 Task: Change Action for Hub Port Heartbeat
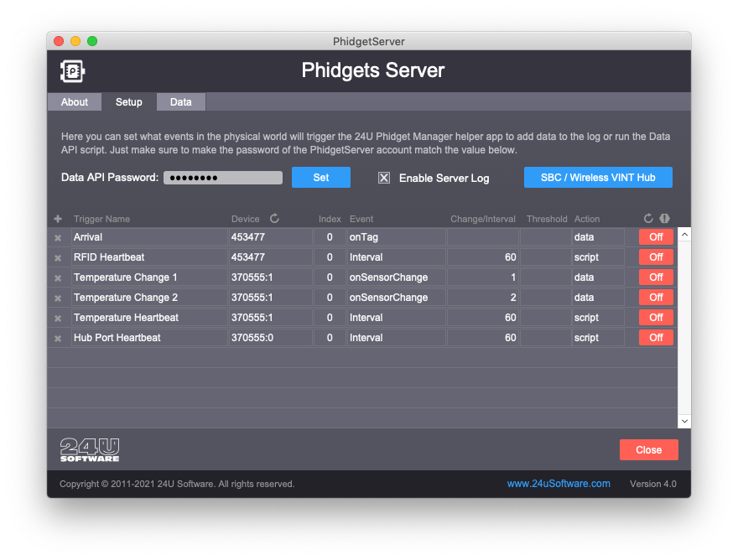(598, 338)
